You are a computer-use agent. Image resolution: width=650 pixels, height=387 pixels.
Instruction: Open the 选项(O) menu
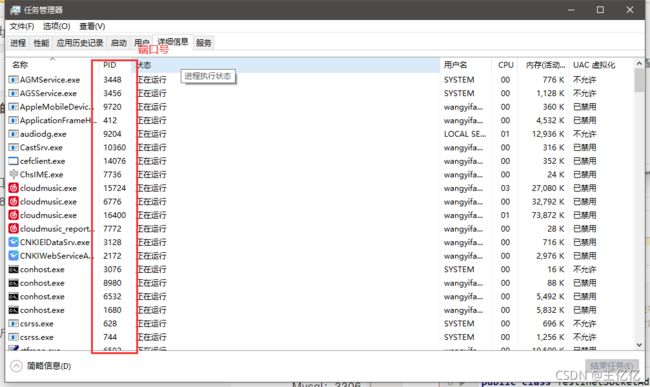57,26
